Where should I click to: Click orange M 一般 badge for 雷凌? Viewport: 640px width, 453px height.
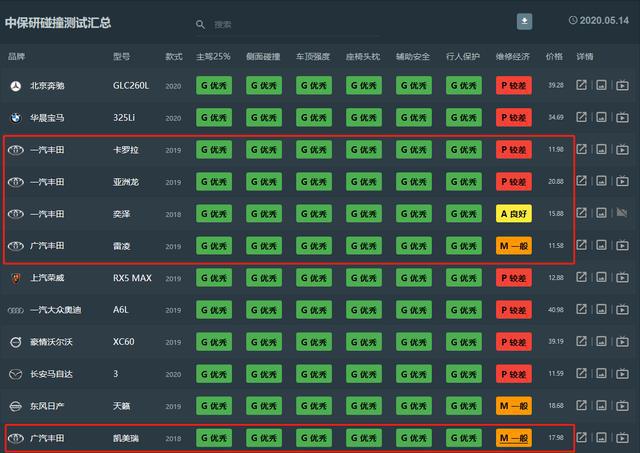coord(513,246)
